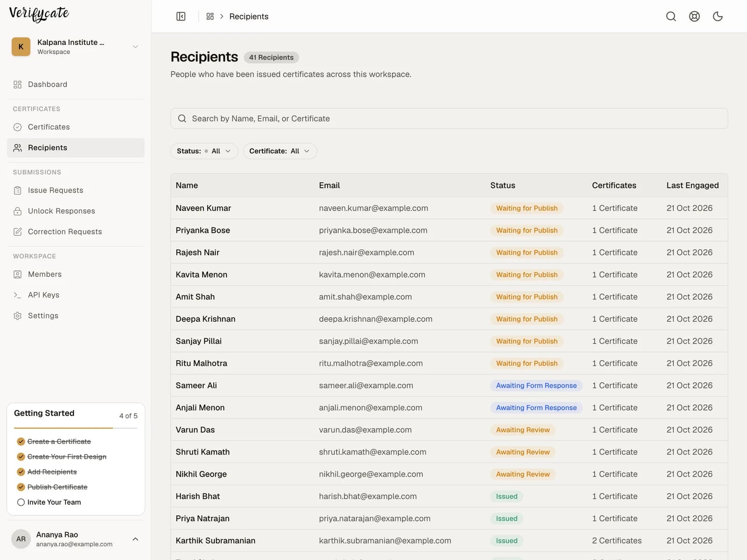Image resolution: width=747 pixels, height=560 pixels.
Task: Open the search icon in the header
Action: pos(671,16)
